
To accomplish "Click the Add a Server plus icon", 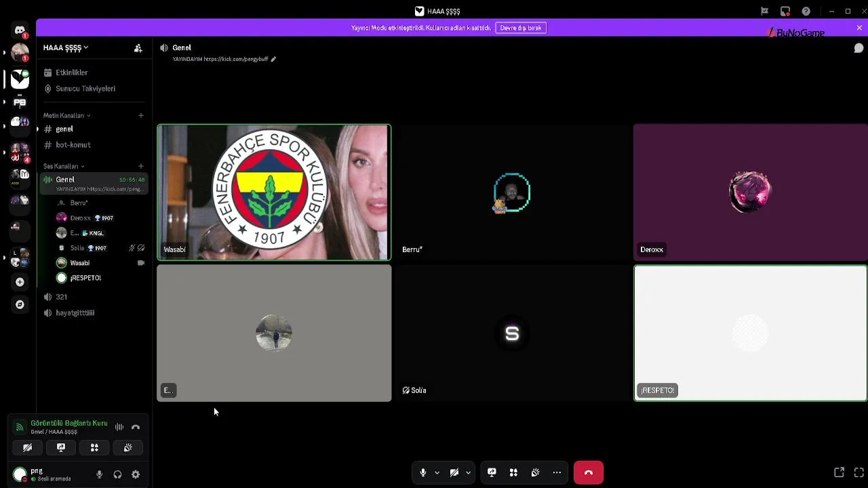I will (20, 282).
